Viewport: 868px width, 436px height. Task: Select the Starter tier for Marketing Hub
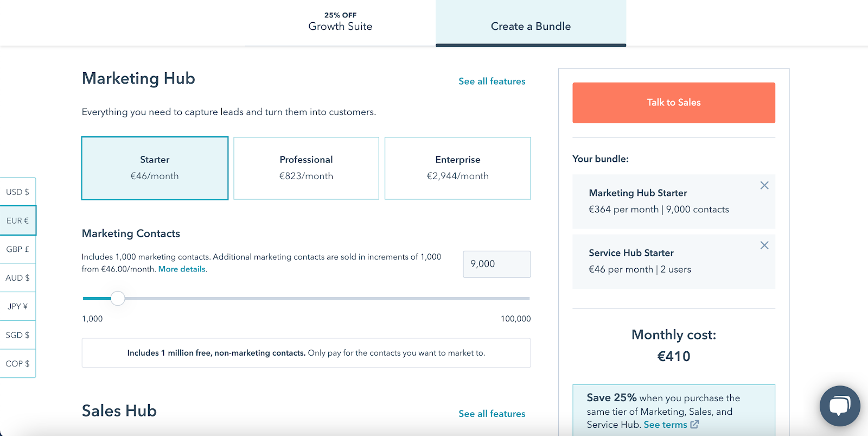[x=155, y=168]
